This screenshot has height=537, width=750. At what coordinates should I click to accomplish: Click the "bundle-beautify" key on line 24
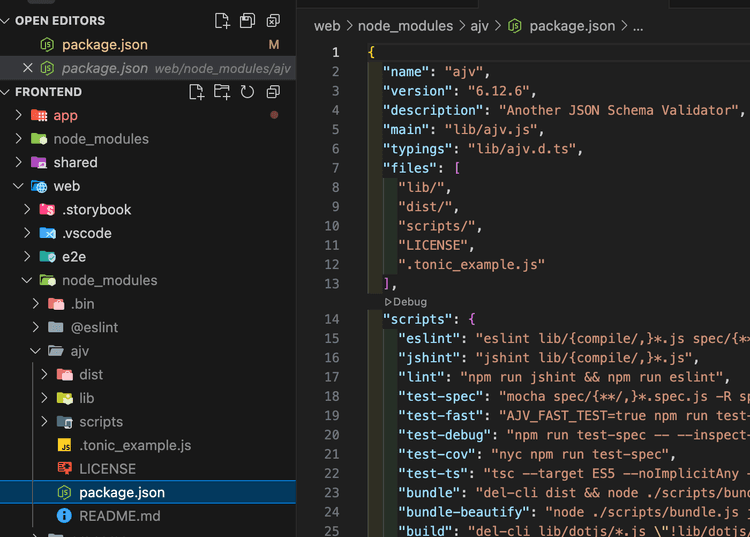point(463,512)
